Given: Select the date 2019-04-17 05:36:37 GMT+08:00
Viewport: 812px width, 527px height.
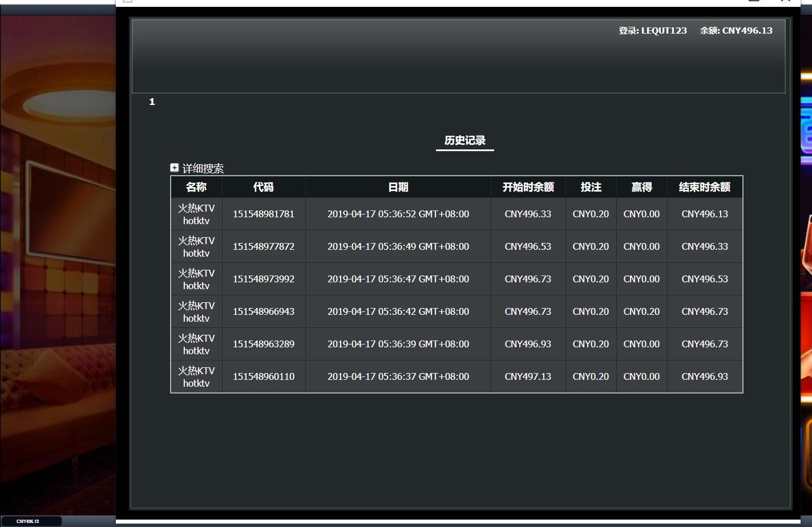Looking at the screenshot, I should click(398, 376).
